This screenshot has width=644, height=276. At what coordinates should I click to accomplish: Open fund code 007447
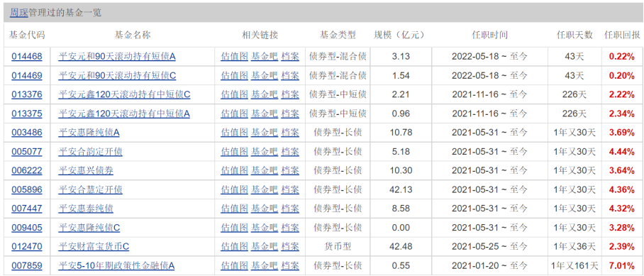tap(27, 209)
